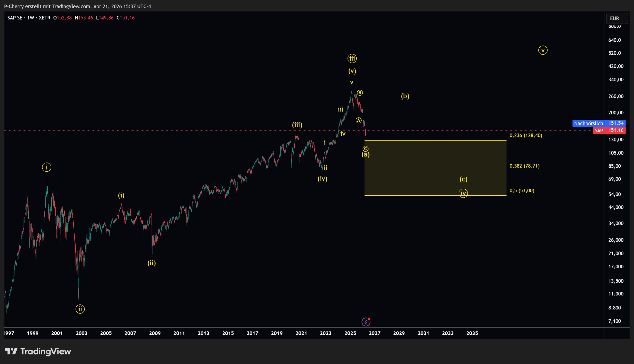The width and height of the screenshot is (634, 364).
Task: Click the circled A wave marker
Action: [358, 120]
